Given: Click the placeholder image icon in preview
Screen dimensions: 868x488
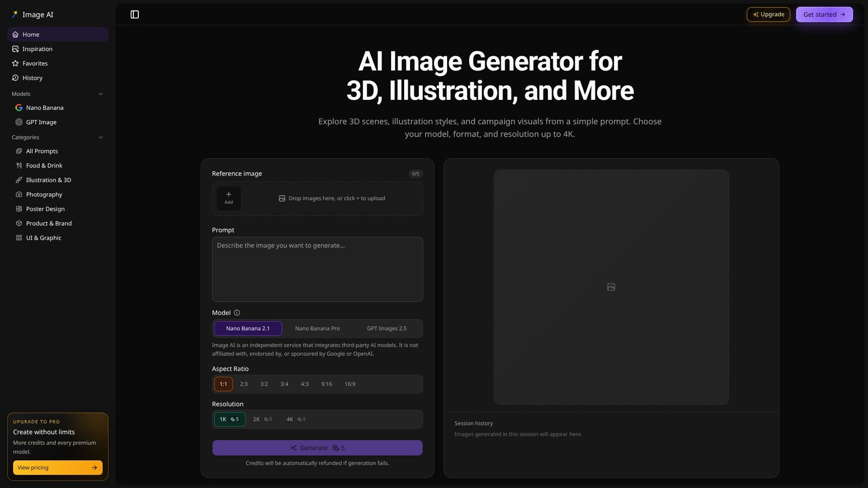Looking at the screenshot, I should click(x=611, y=287).
